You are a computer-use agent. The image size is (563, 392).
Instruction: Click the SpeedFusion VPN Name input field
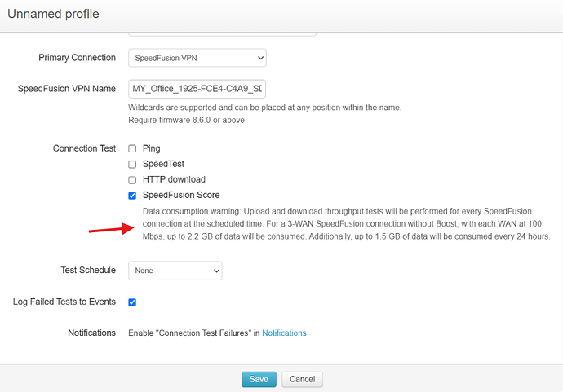coord(197,89)
